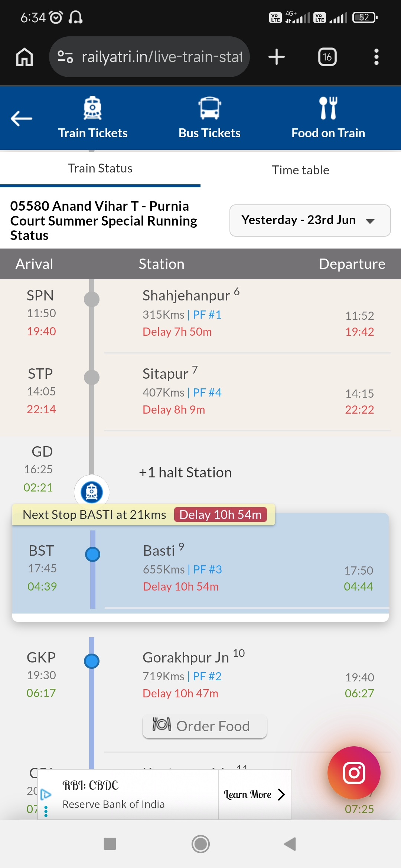Tap the Instagram floating button
This screenshot has width=401, height=868.
point(354,773)
